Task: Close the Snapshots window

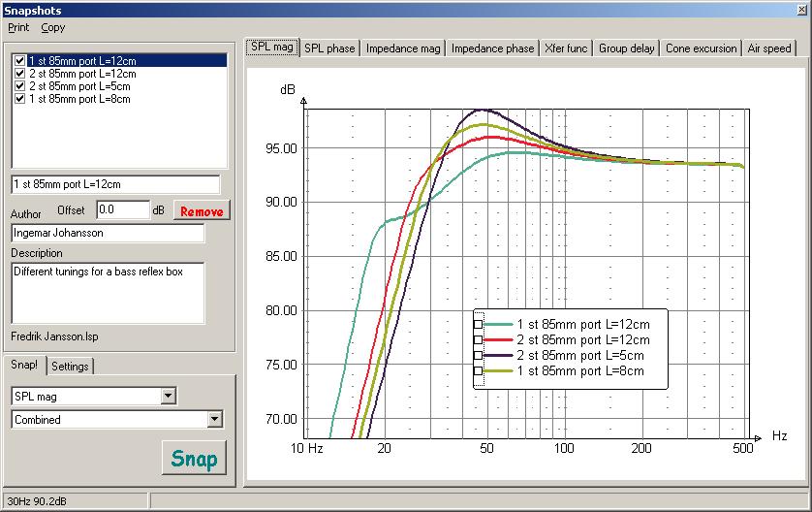Action: [x=801, y=10]
